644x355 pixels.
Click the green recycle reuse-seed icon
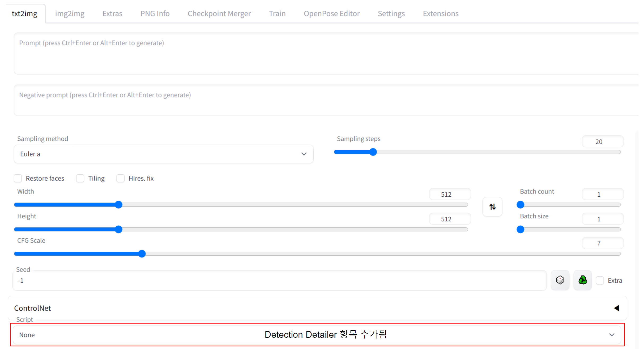582,280
